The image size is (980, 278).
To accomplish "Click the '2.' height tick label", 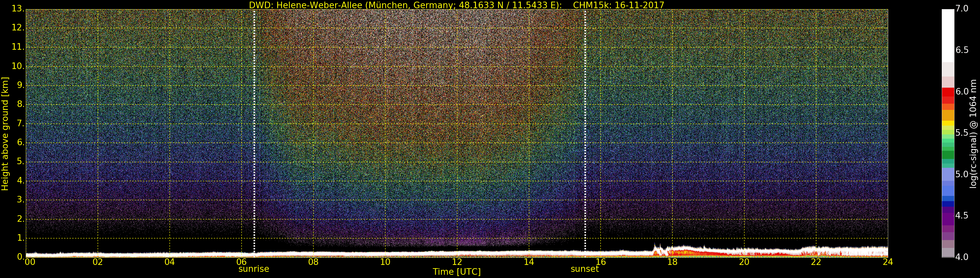I will click(x=21, y=218).
